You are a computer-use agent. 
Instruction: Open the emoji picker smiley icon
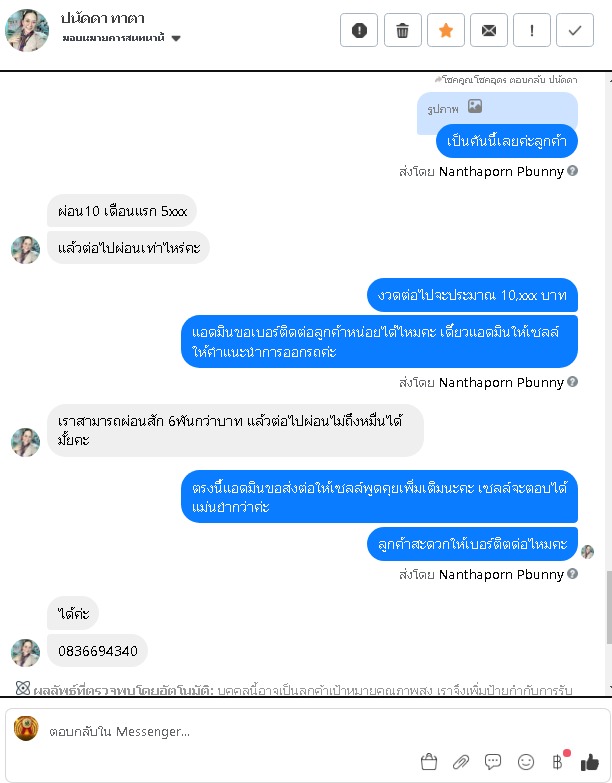tap(526, 762)
